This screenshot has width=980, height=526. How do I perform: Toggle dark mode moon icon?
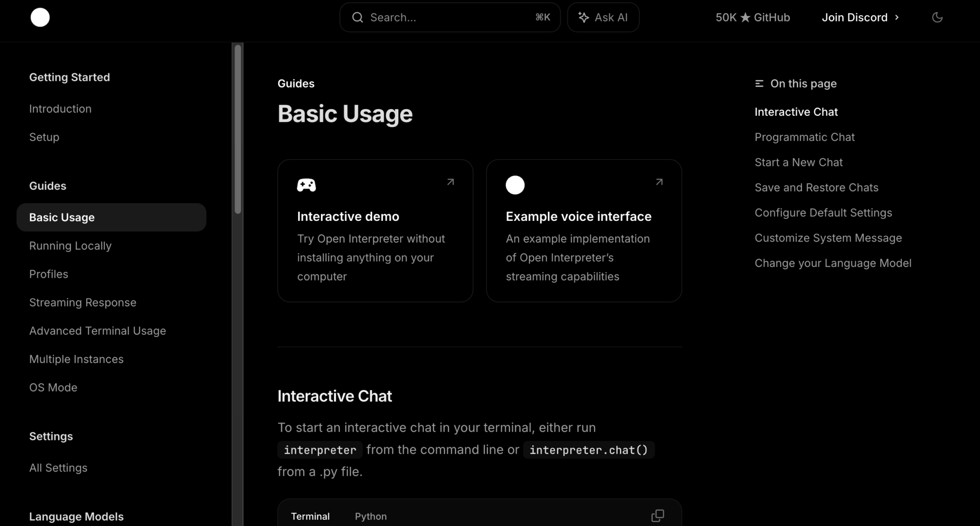(x=937, y=18)
